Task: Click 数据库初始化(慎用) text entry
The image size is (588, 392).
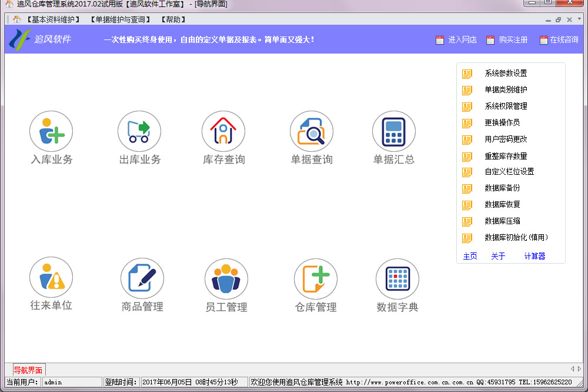Action: click(x=516, y=238)
